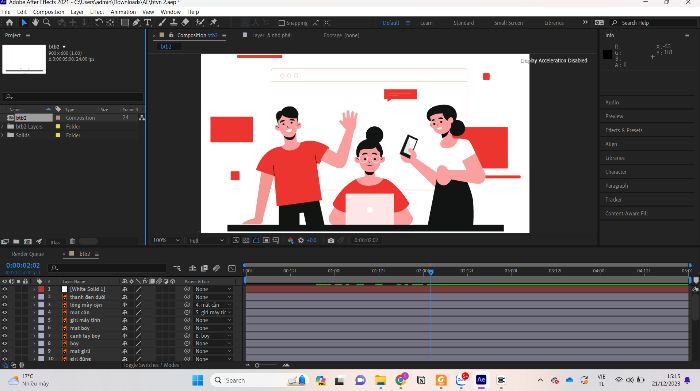Toggle the Snapping checkbox

pyautogui.click(x=282, y=23)
